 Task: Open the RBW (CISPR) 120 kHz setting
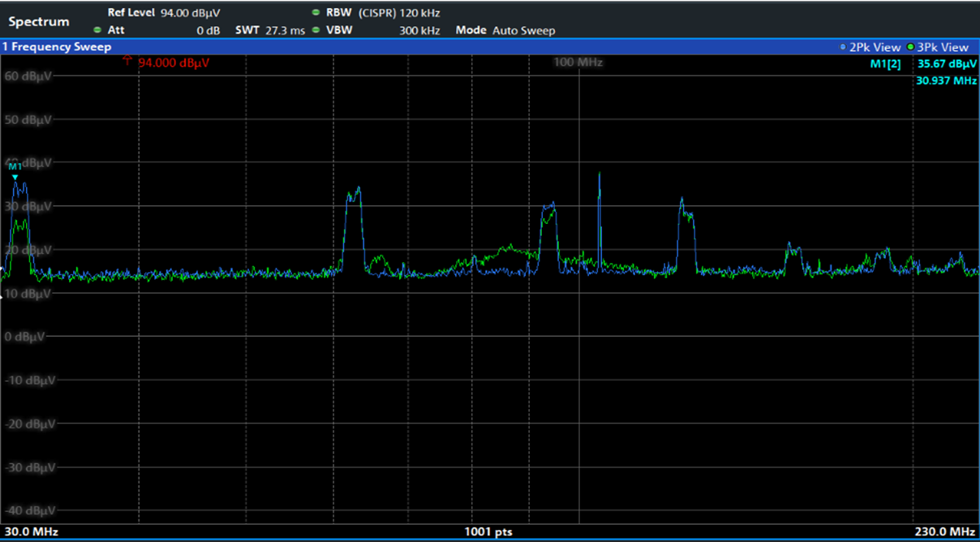383,13
